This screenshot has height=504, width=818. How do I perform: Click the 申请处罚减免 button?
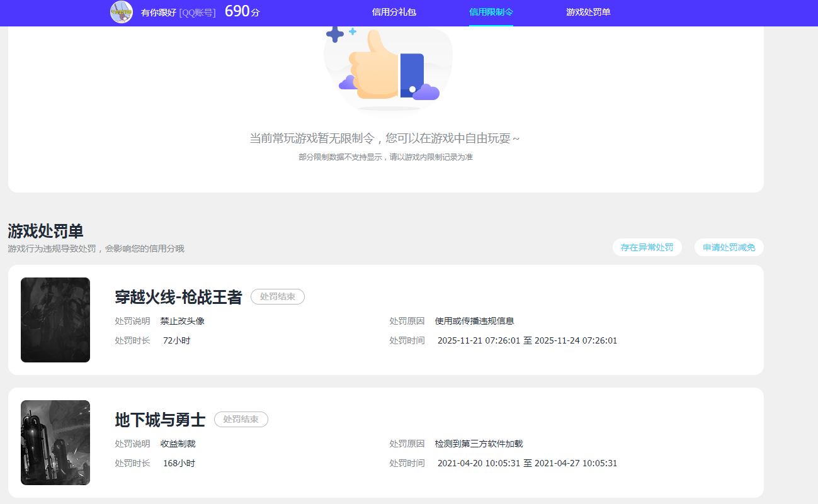click(729, 247)
